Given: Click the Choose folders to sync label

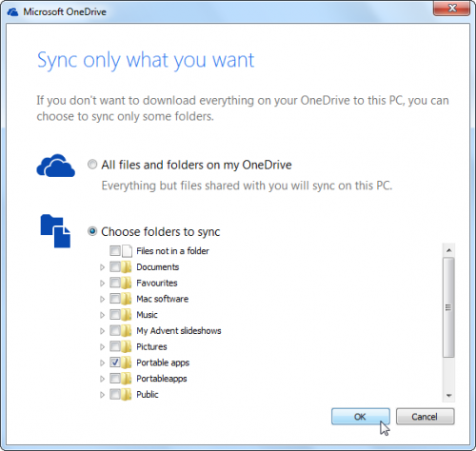Looking at the screenshot, I should tap(161, 232).
